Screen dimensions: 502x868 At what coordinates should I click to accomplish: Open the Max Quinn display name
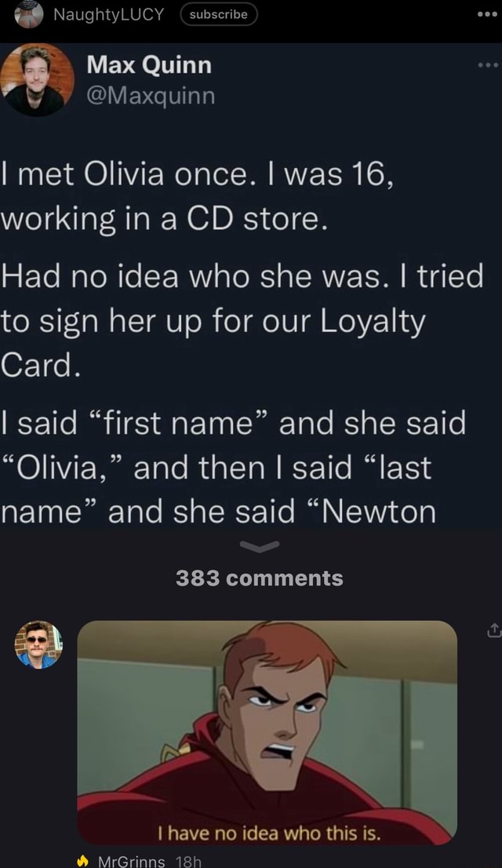[x=149, y=65]
